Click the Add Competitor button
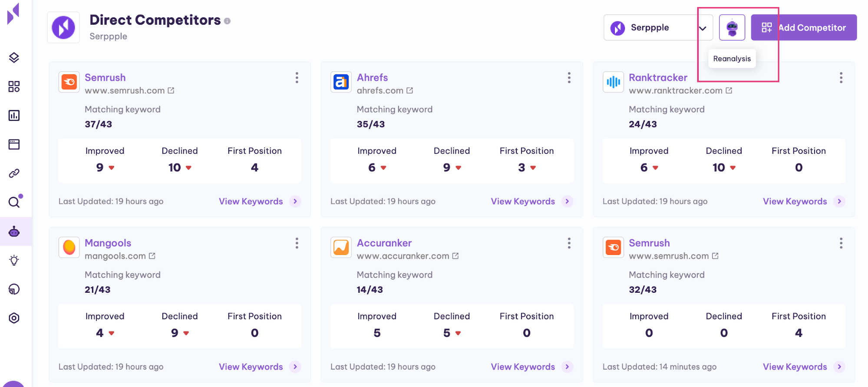Screen dimensions: 868x387 click(804, 27)
